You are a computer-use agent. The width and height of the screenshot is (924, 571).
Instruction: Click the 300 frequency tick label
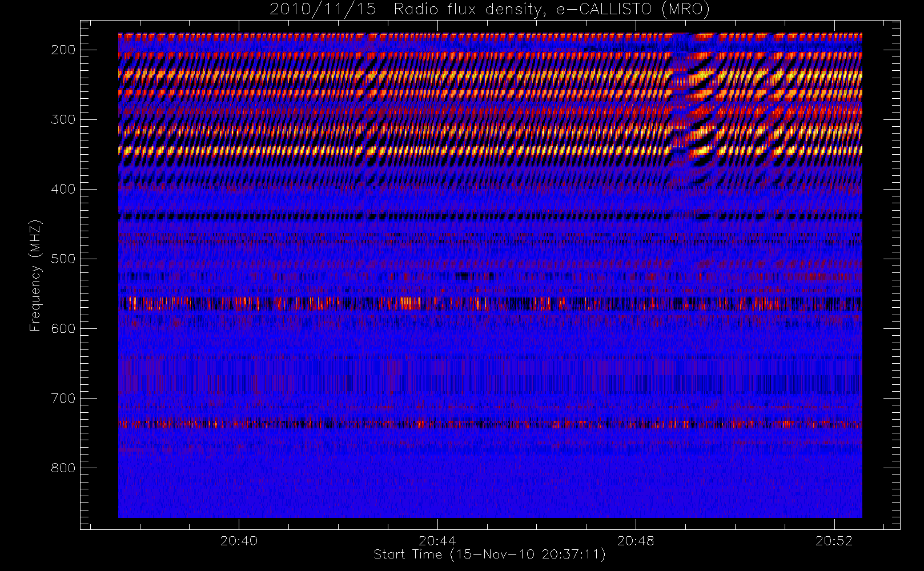63,119
